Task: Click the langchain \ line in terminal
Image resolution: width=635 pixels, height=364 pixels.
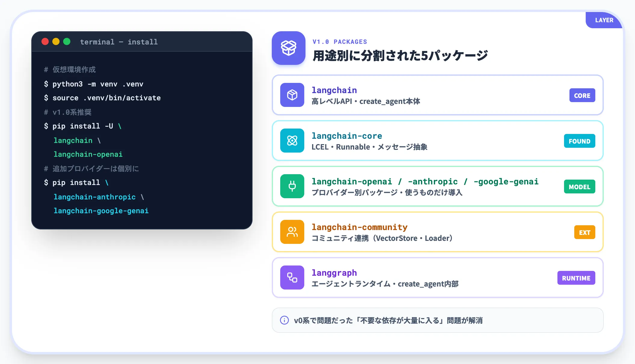Action: [x=77, y=141]
